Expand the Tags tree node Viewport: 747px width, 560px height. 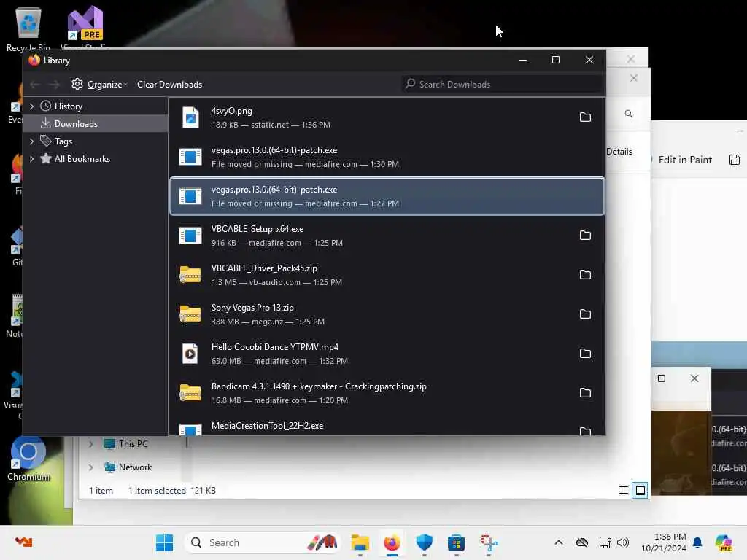[x=32, y=141]
